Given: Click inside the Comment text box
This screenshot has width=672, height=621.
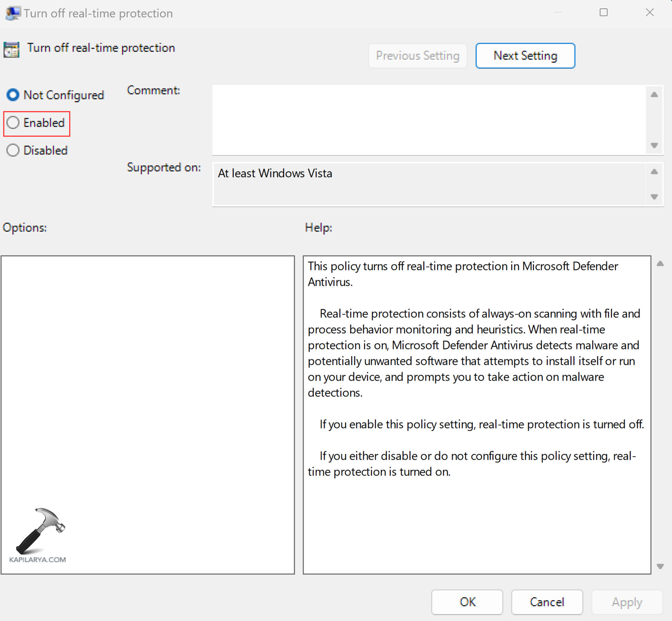Looking at the screenshot, I should click(429, 120).
